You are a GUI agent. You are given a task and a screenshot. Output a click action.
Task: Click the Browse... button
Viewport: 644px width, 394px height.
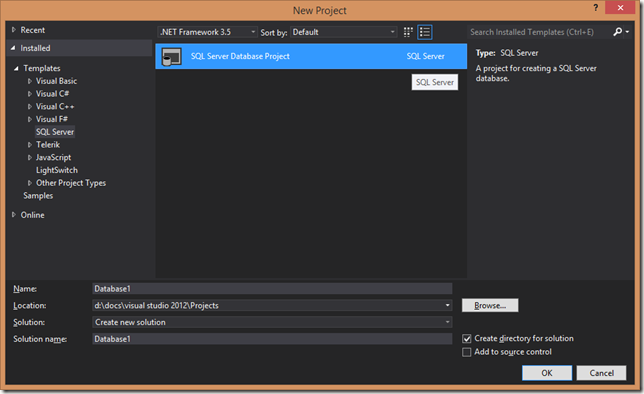click(490, 305)
